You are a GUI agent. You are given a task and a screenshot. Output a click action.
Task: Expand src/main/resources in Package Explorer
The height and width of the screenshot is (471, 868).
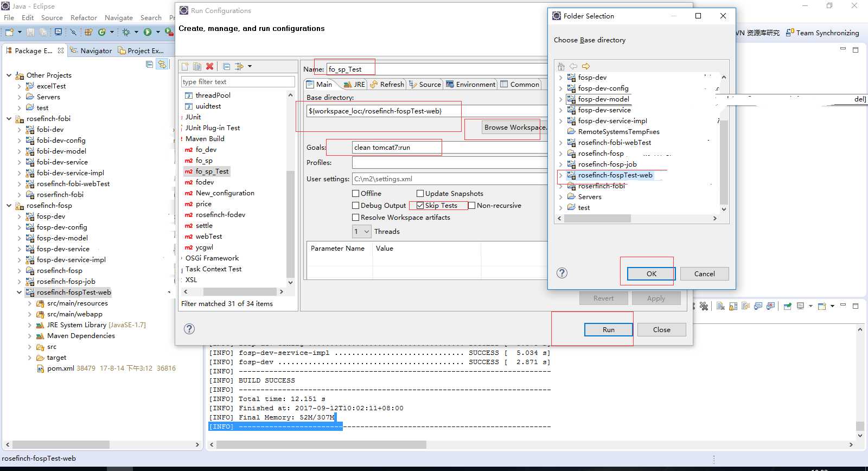(30, 303)
